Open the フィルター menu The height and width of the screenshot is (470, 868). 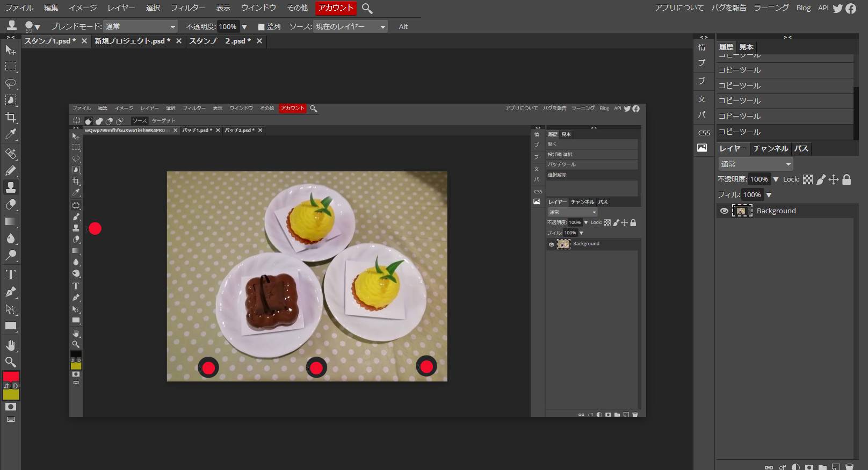click(x=188, y=8)
